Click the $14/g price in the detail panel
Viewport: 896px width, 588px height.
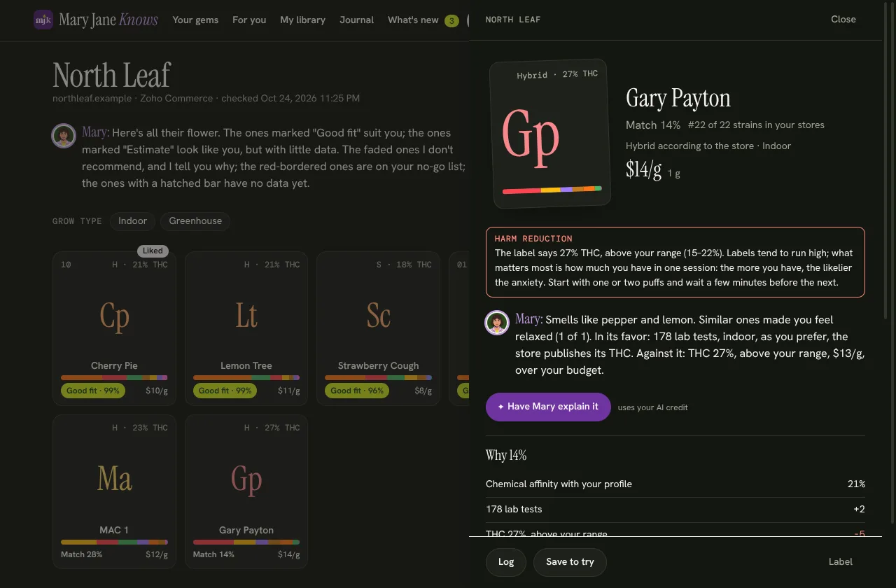pyautogui.click(x=643, y=169)
